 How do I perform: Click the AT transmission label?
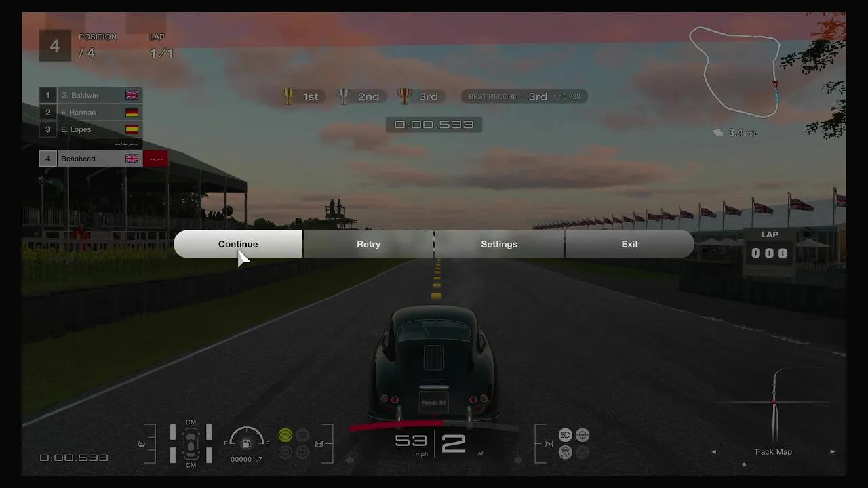pyautogui.click(x=480, y=454)
